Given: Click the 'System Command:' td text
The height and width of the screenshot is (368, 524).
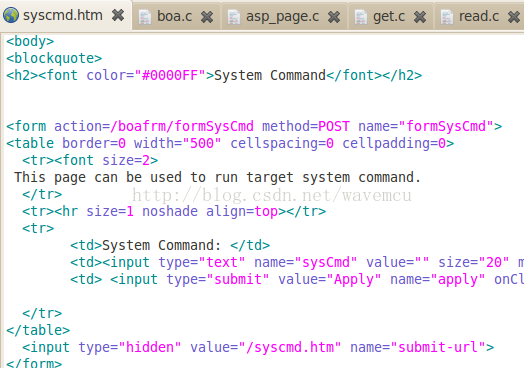Looking at the screenshot, I should [x=162, y=246].
